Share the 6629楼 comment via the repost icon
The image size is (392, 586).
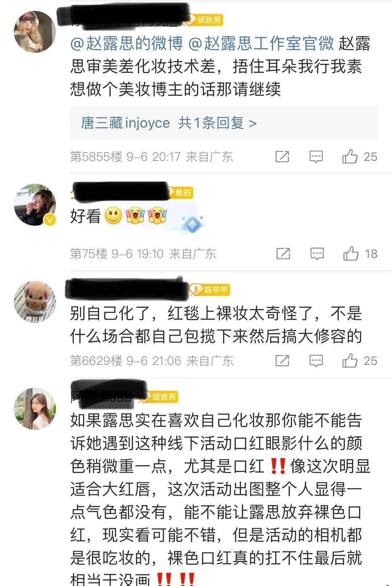pyautogui.click(x=282, y=361)
